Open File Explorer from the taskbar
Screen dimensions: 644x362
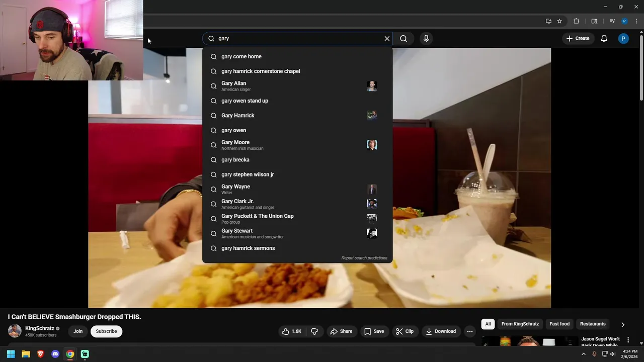click(x=26, y=354)
